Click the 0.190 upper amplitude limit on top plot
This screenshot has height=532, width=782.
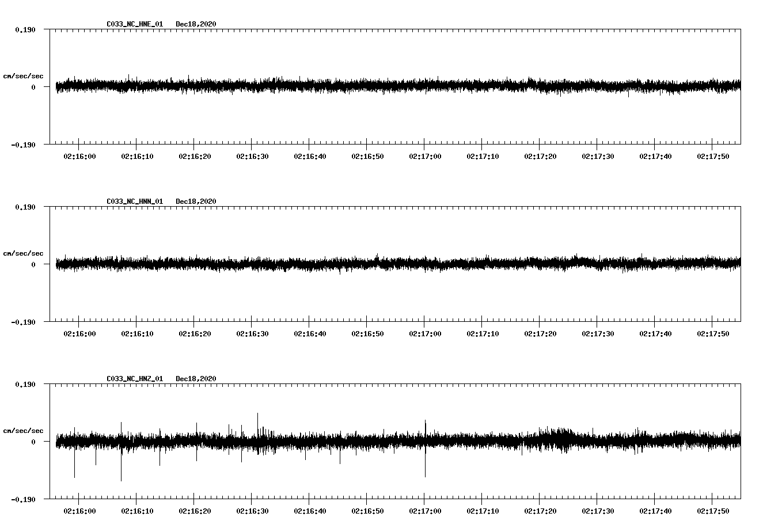click(25, 29)
